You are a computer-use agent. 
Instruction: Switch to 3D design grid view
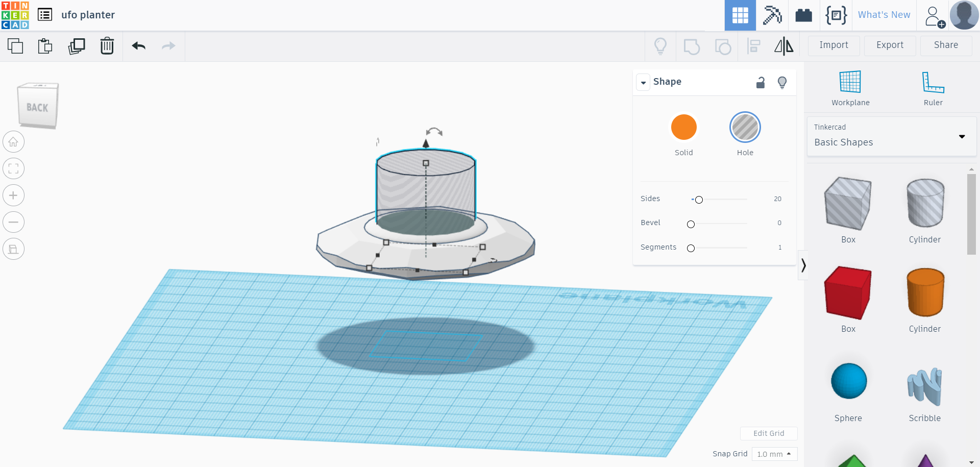click(x=740, y=15)
